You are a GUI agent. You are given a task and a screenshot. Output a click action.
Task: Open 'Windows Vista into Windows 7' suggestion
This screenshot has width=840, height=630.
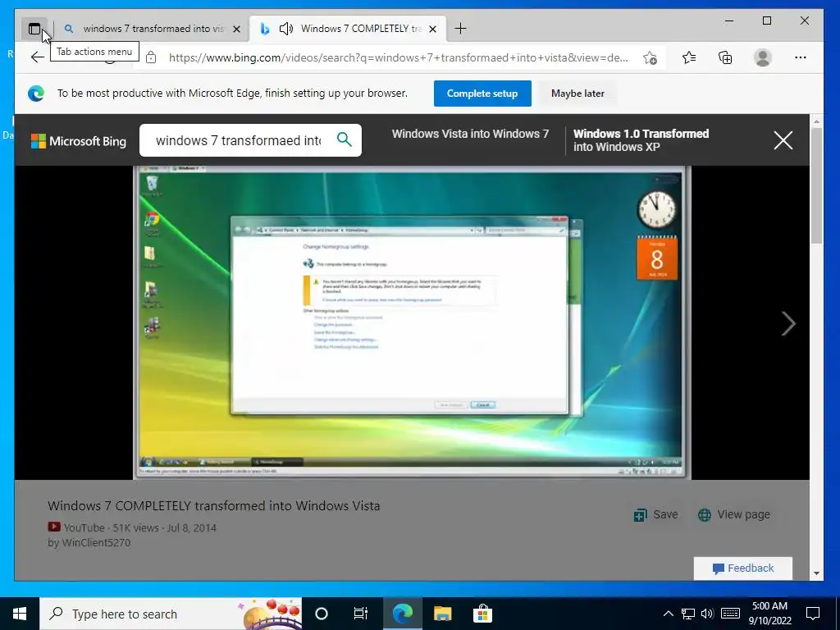(x=470, y=134)
